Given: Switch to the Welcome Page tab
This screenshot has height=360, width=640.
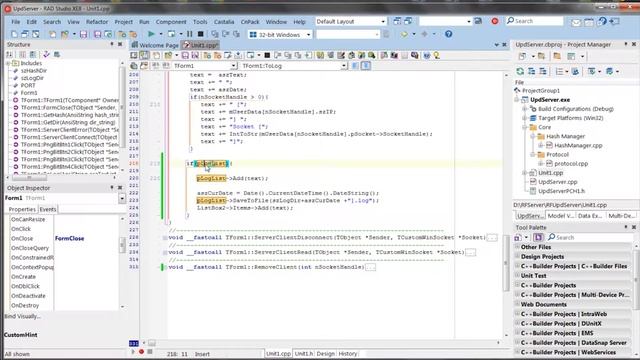Looking at the screenshot, I should pos(155,45).
